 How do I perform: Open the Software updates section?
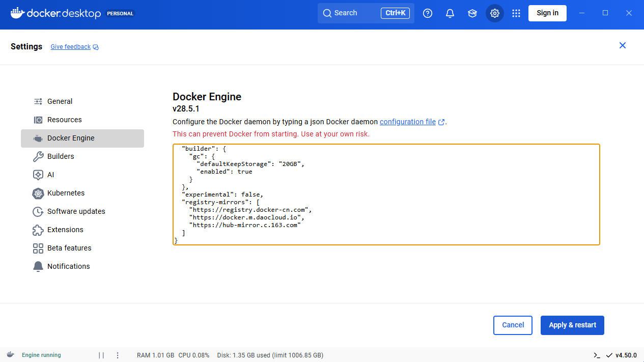click(82, 211)
